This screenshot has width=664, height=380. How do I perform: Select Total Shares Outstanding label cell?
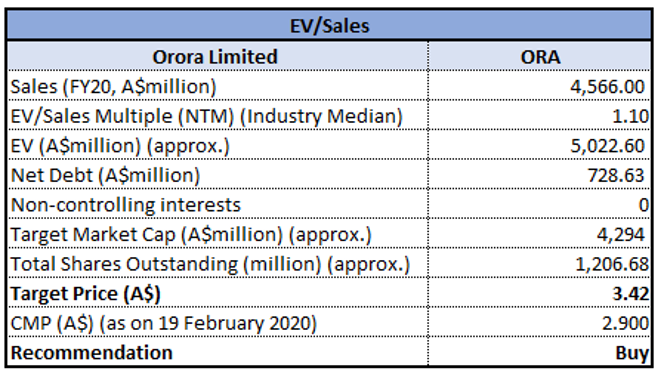(218, 264)
